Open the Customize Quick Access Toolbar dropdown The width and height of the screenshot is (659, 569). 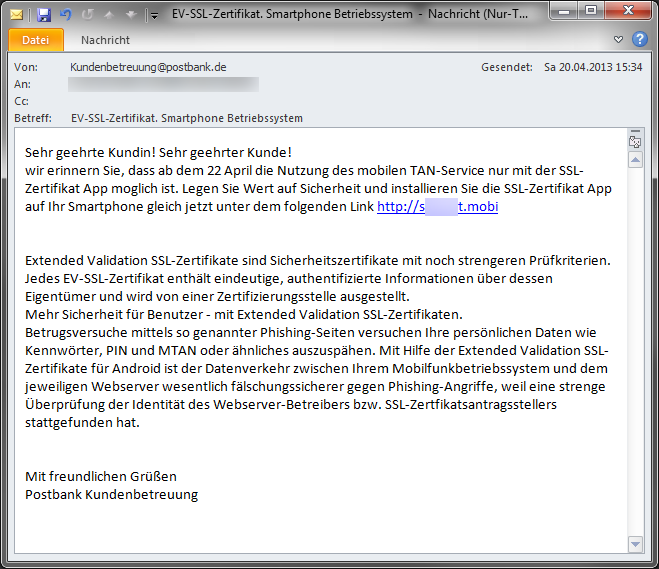coord(154,16)
